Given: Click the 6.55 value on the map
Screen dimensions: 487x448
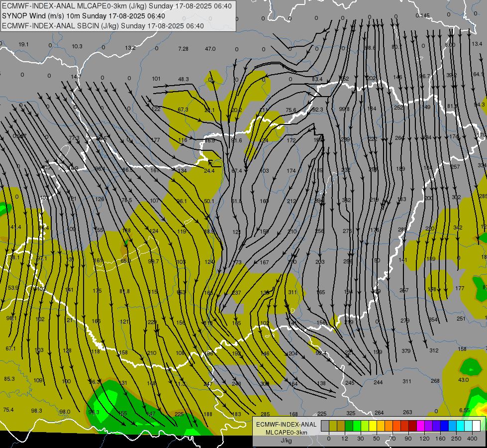Looking at the screenshot, I should 464,410.
